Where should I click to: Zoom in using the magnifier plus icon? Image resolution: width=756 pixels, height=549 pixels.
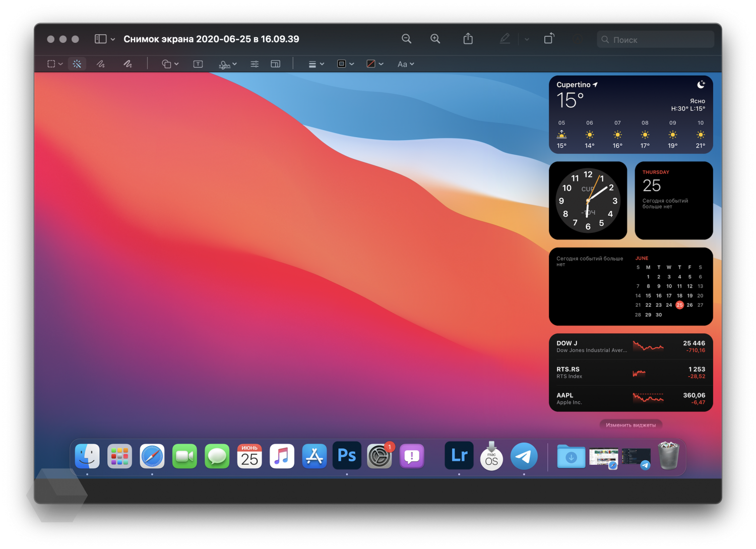[x=435, y=39]
